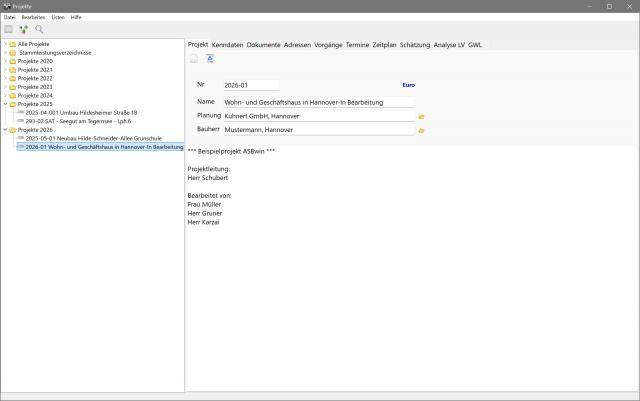Click the blue text format icon below the tabs

[x=210, y=59]
